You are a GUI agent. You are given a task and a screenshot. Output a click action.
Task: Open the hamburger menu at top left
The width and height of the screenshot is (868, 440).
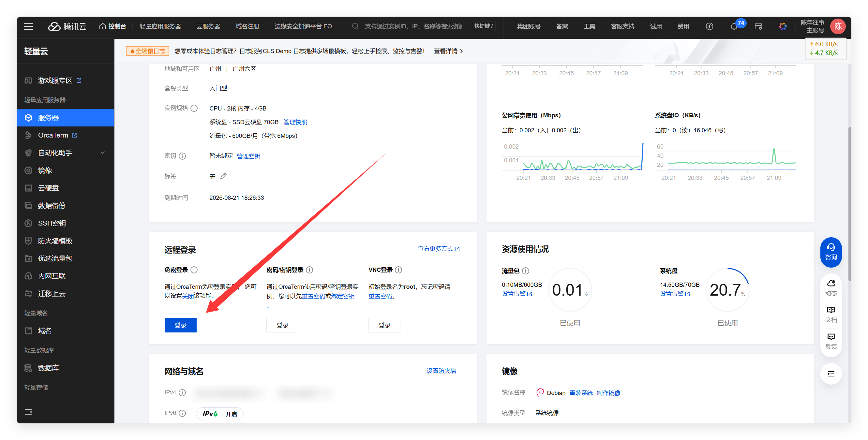pyautogui.click(x=29, y=26)
